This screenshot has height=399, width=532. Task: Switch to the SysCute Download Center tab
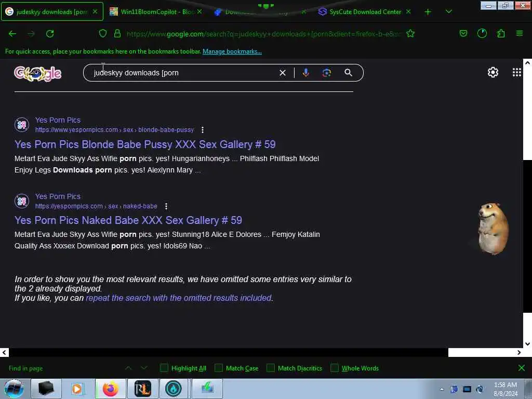coord(365,12)
